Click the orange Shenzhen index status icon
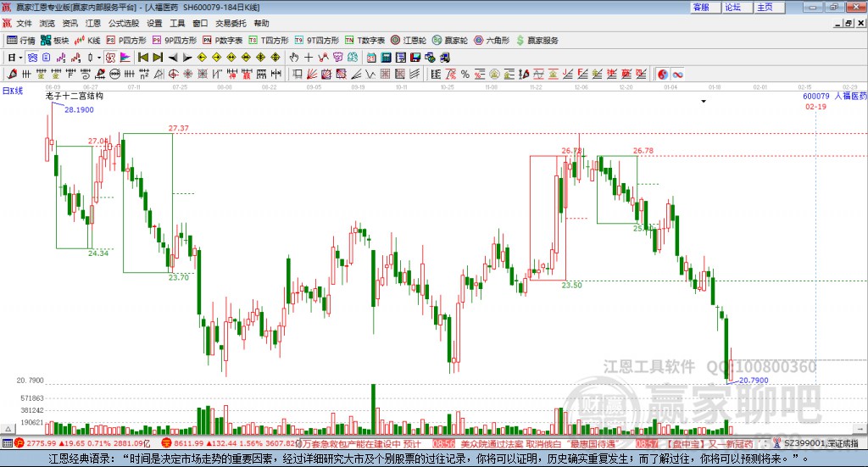The width and height of the screenshot is (868, 467). pyautogui.click(x=166, y=443)
